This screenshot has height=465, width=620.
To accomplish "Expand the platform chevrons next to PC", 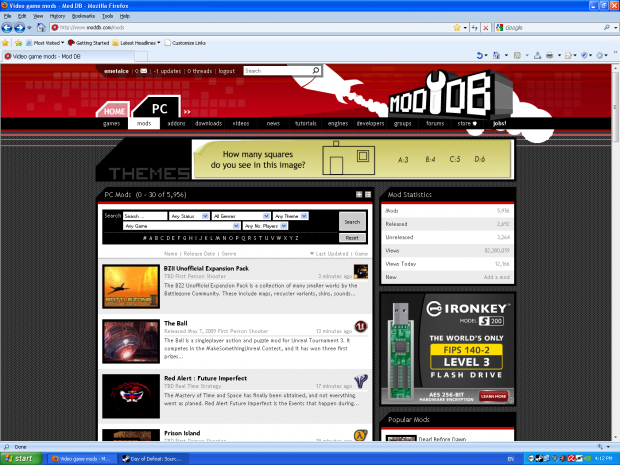I will pos(187,112).
